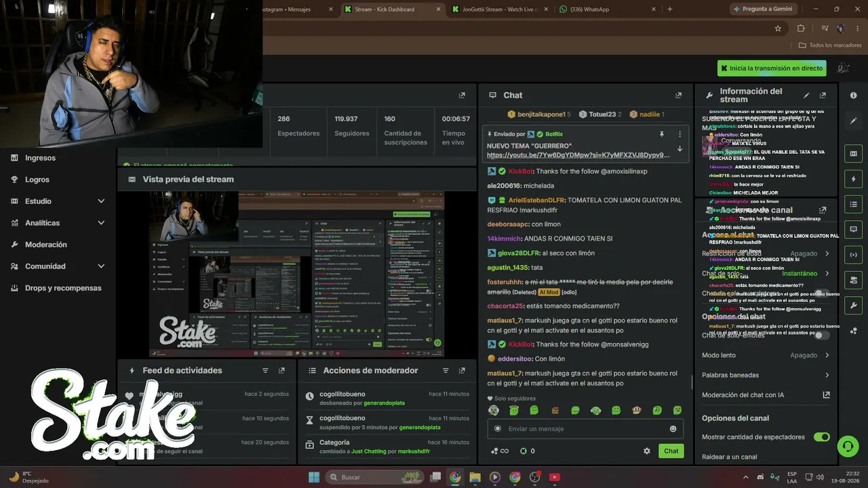Switch to Instagram Mensajes browser tab
Screen dimensions: 868x488
pyautogui.click(x=298, y=9)
